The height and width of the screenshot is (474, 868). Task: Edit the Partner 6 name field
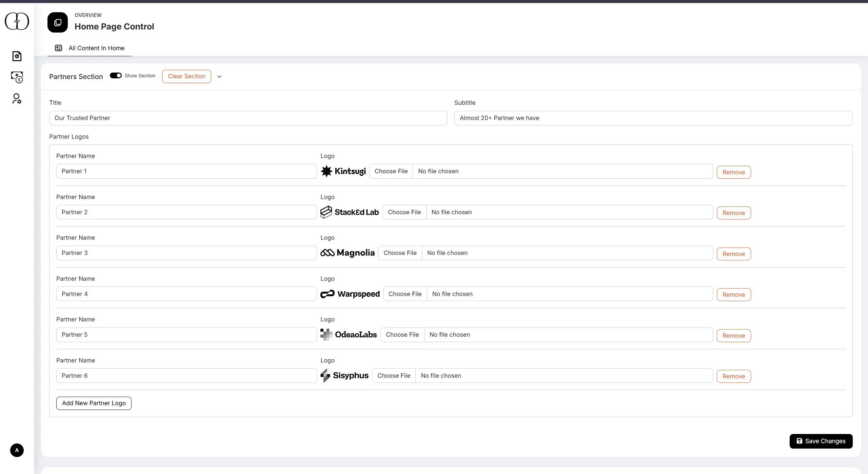pos(186,376)
